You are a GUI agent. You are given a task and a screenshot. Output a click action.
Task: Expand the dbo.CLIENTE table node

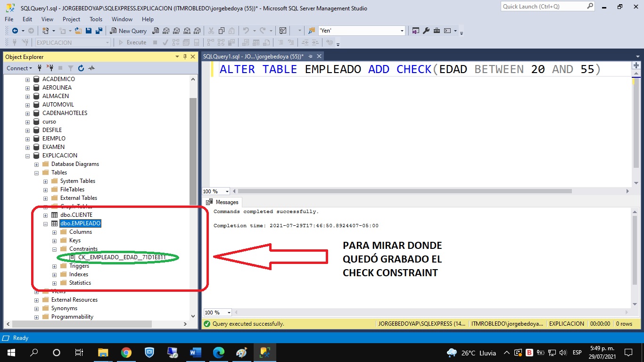coord(45,215)
